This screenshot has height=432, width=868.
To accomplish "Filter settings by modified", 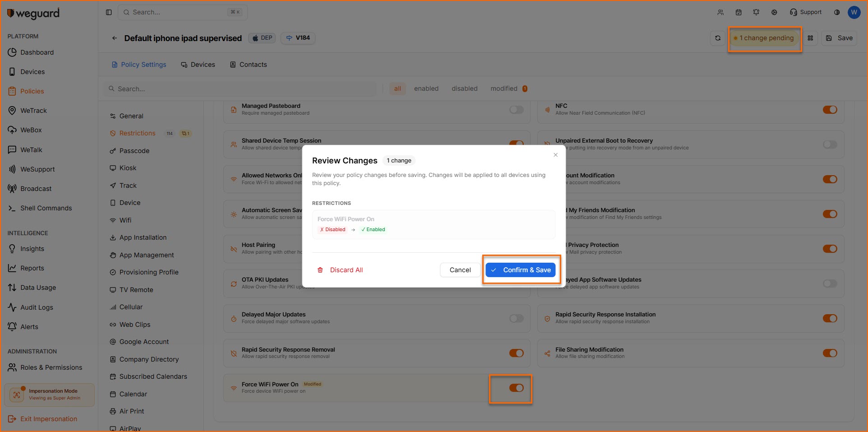I will 504,88.
